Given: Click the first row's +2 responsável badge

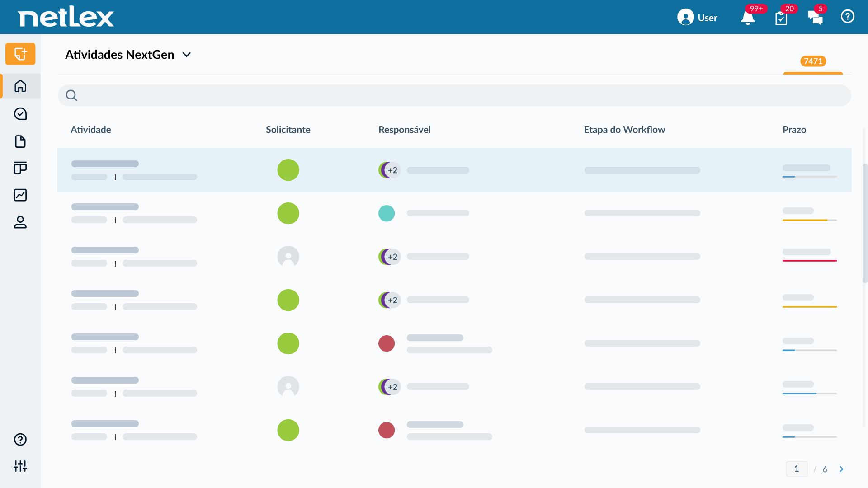Looking at the screenshot, I should pyautogui.click(x=392, y=170).
